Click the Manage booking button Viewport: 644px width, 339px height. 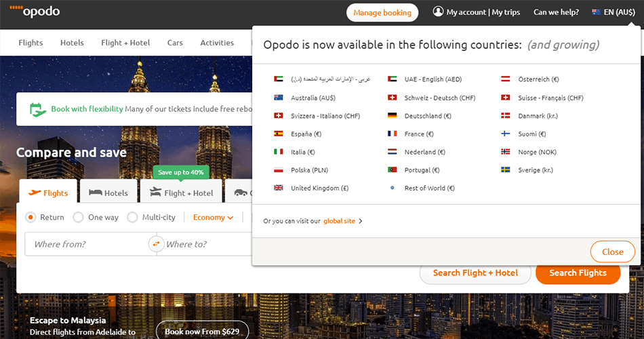(x=382, y=13)
